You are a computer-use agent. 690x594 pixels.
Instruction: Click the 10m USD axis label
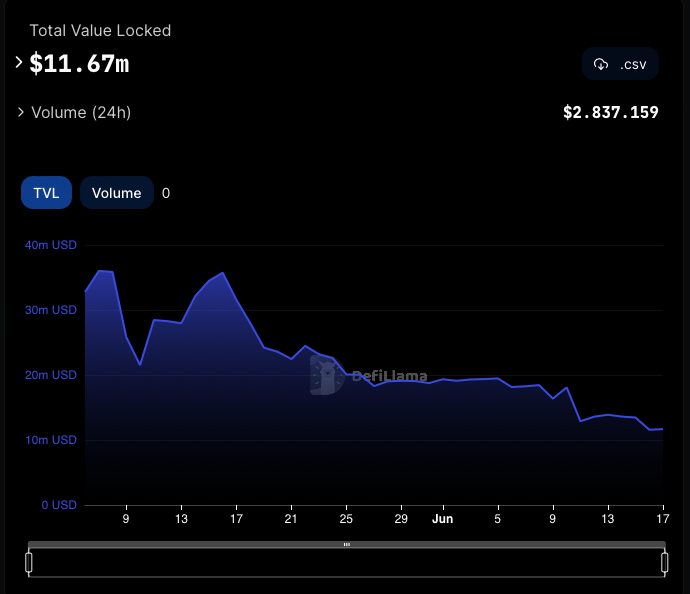click(x=51, y=440)
